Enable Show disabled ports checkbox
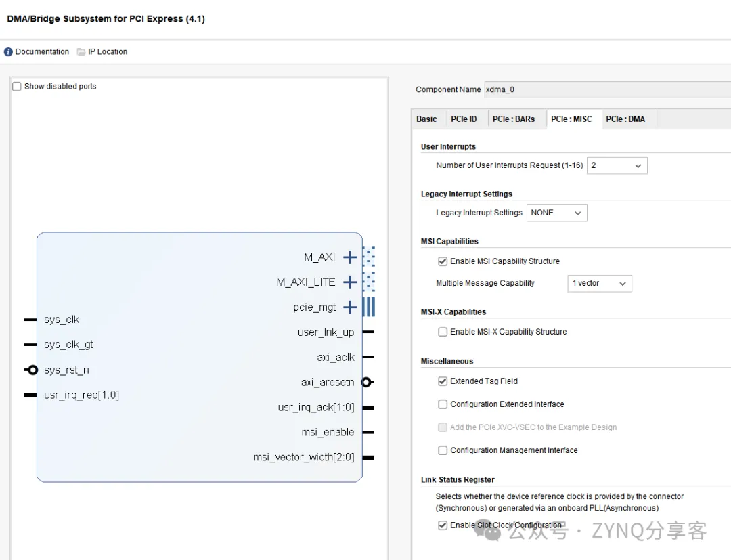Screen dimensions: 731x560 pos(17,87)
